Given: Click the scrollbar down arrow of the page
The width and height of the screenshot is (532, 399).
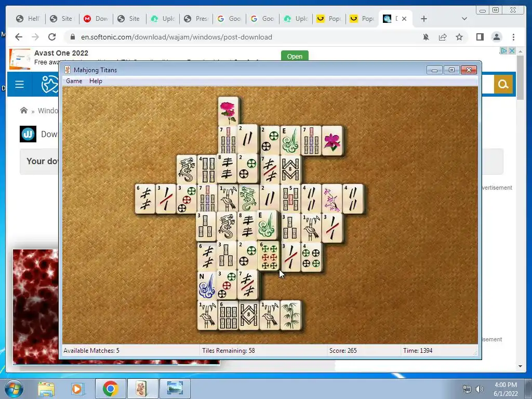Looking at the screenshot, I should [521, 366].
